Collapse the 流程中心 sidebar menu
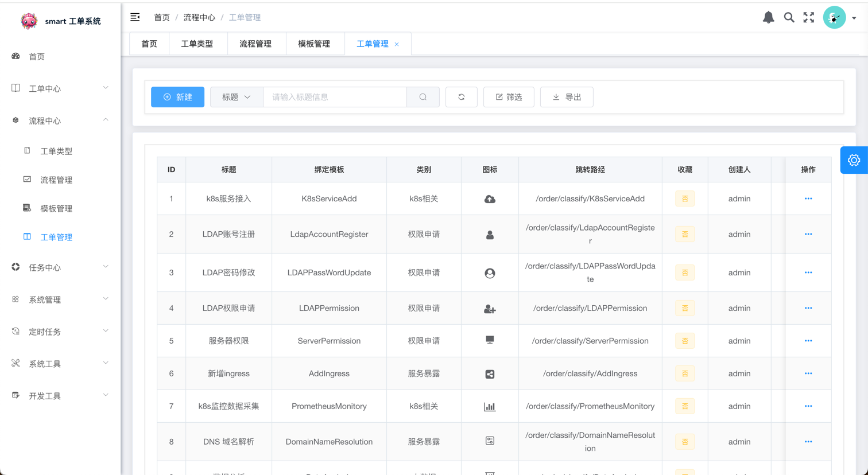This screenshot has height=475, width=868. coord(60,120)
